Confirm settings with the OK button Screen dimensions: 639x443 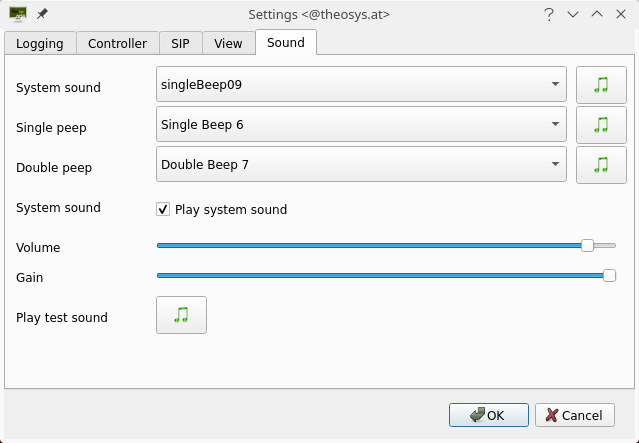(489, 415)
